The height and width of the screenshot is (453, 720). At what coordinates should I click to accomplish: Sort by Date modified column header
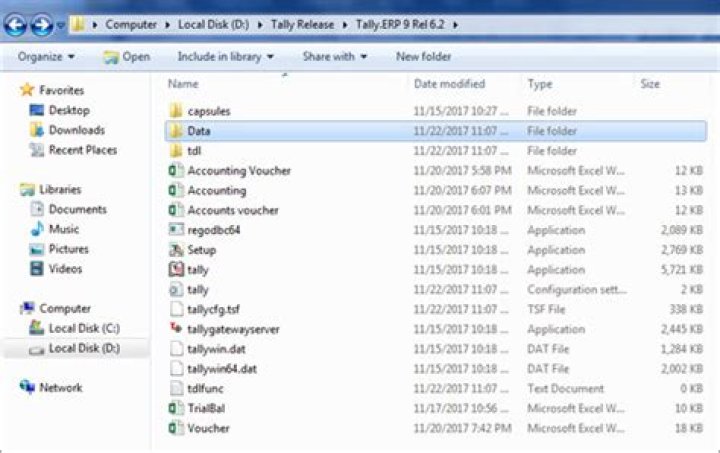(449, 84)
